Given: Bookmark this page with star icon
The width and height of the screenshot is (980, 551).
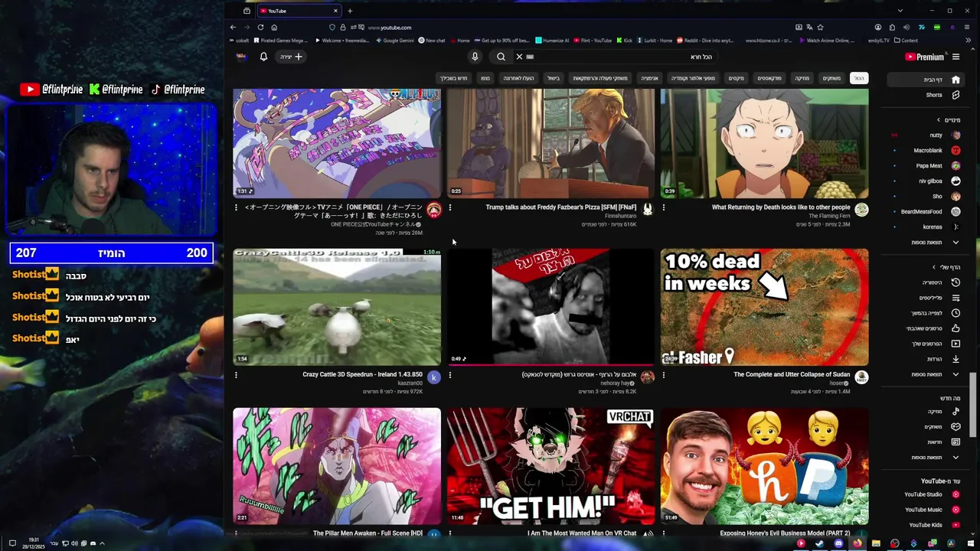Looking at the screenshot, I should click(820, 28).
